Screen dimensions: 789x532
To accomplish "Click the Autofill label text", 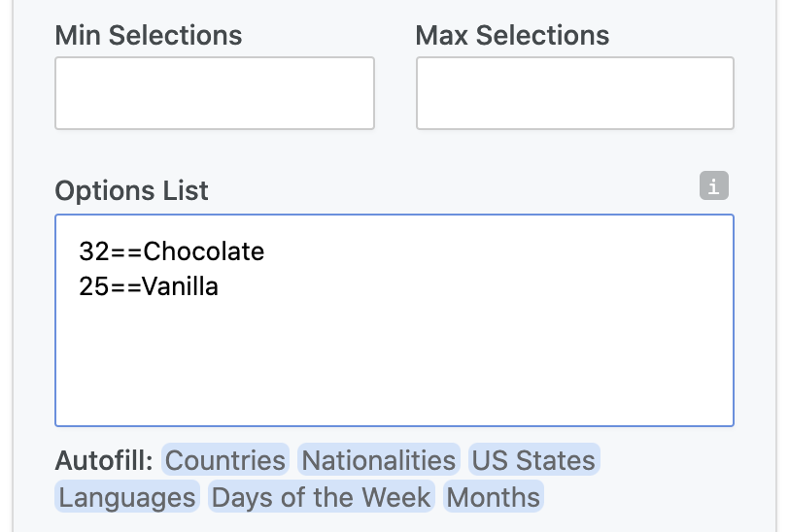I will click(x=104, y=460).
